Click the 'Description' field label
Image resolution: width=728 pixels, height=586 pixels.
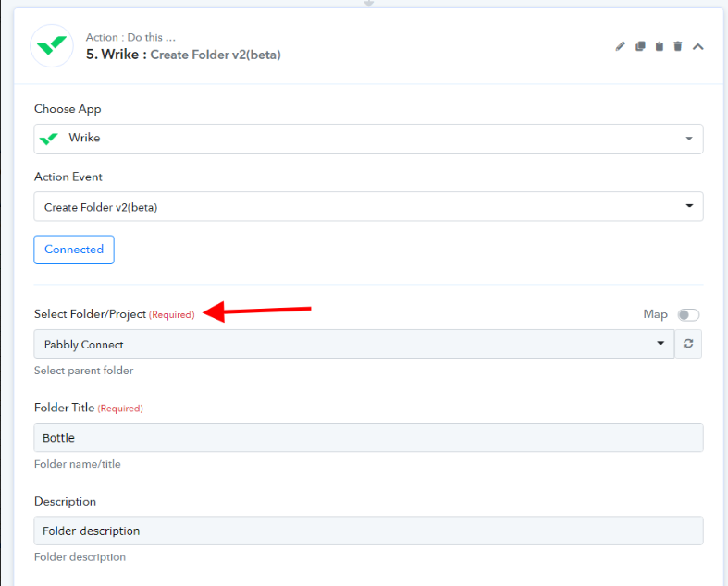tap(65, 502)
